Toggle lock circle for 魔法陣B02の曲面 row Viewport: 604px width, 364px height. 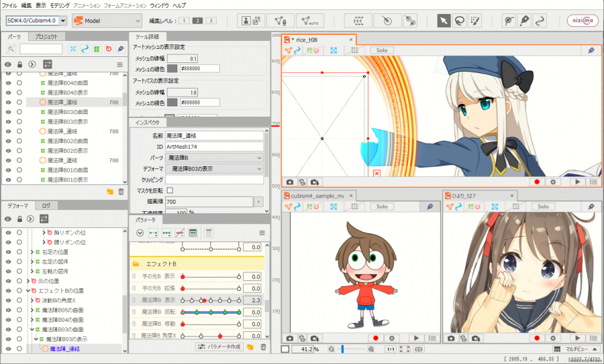[x=19, y=141]
